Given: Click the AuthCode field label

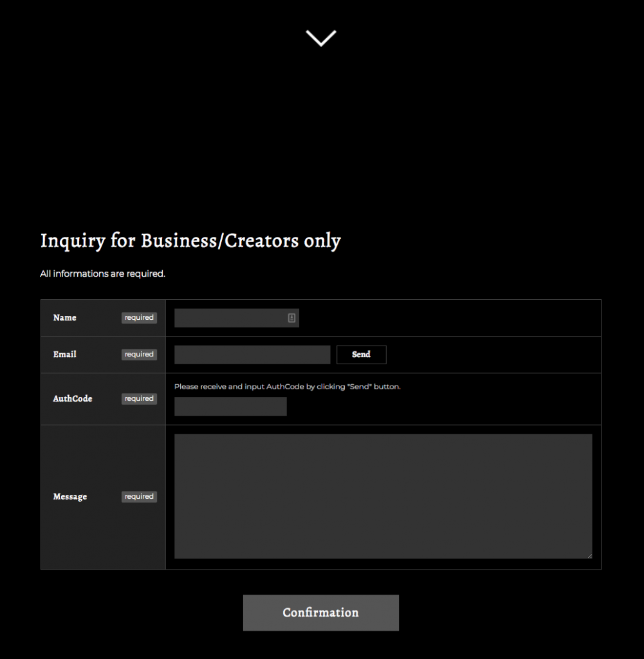Looking at the screenshot, I should point(72,399).
